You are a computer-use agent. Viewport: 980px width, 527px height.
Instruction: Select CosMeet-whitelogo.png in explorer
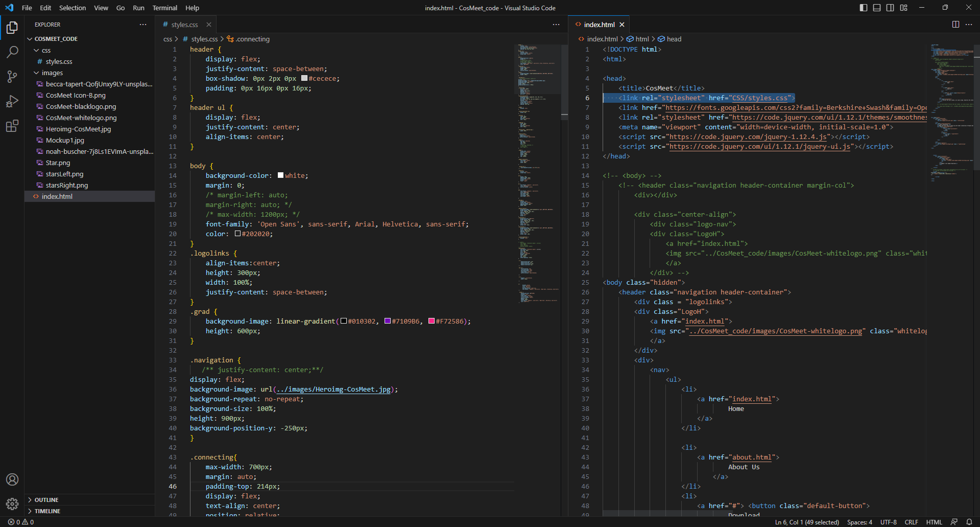pos(89,118)
